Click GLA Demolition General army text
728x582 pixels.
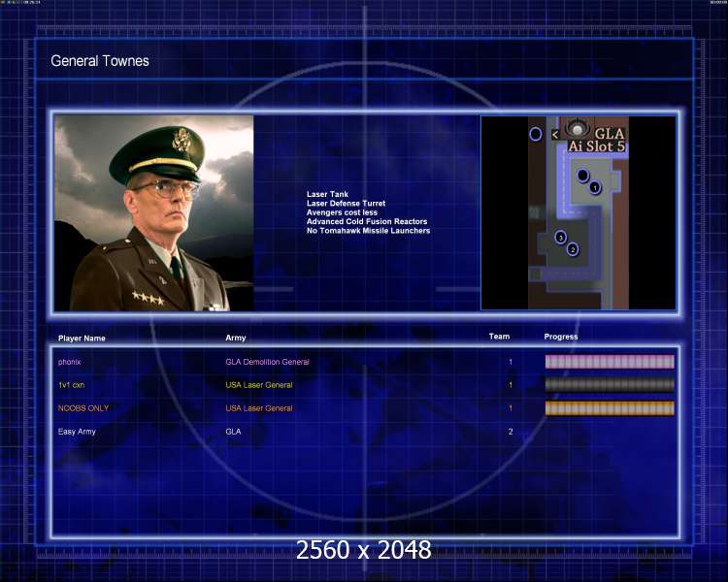267,362
